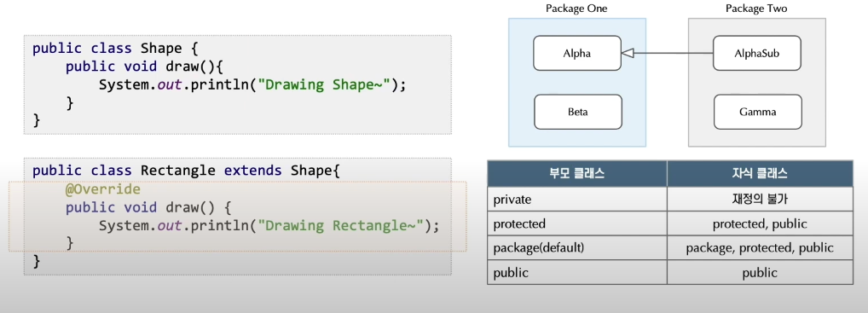Click the Alpha class box
868x313 pixels.
(x=577, y=53)
